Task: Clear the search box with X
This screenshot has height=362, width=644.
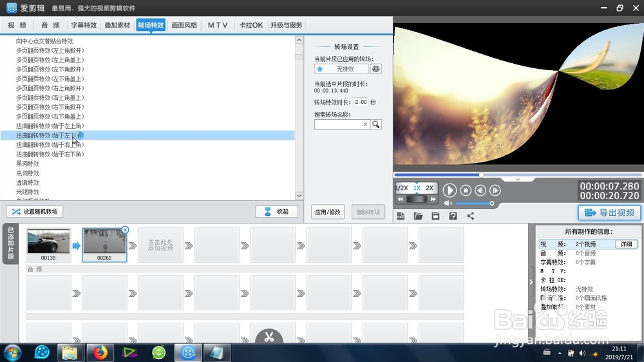Action: coord(365,124)
